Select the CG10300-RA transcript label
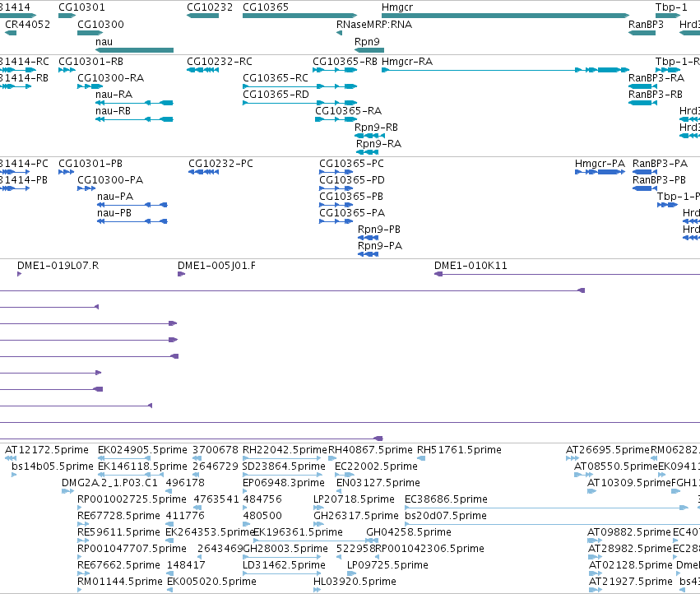 pyautogui.click(x=111, y=77)
